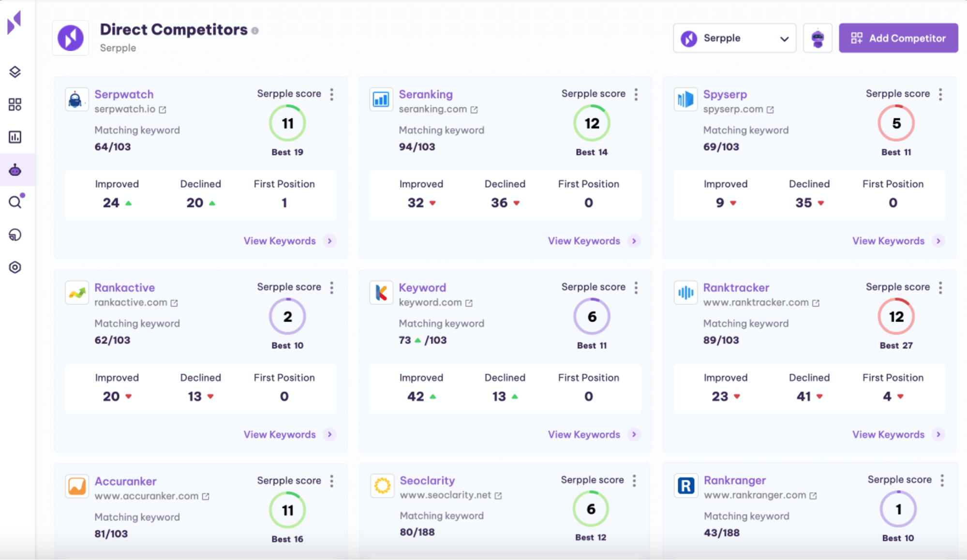Click the Seranking bar chart logo thumbnail
This screenshot has height=560, width=967.
381,99
